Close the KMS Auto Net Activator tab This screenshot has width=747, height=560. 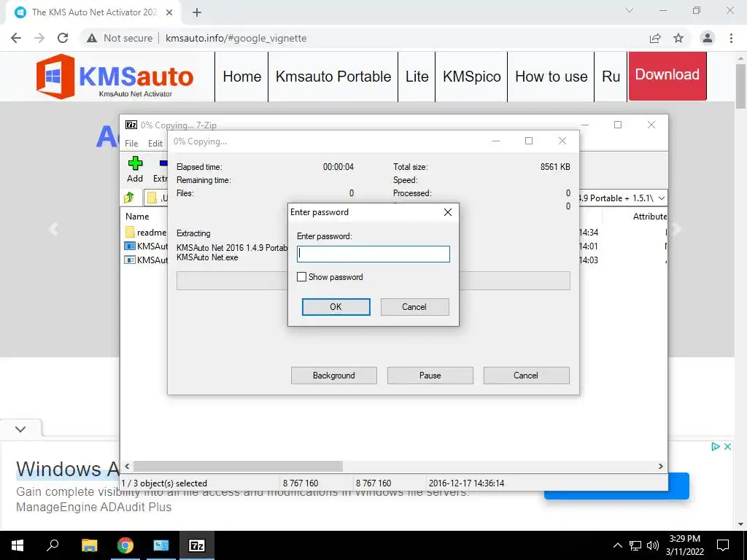pyautogui.click(x=169, y=12)
